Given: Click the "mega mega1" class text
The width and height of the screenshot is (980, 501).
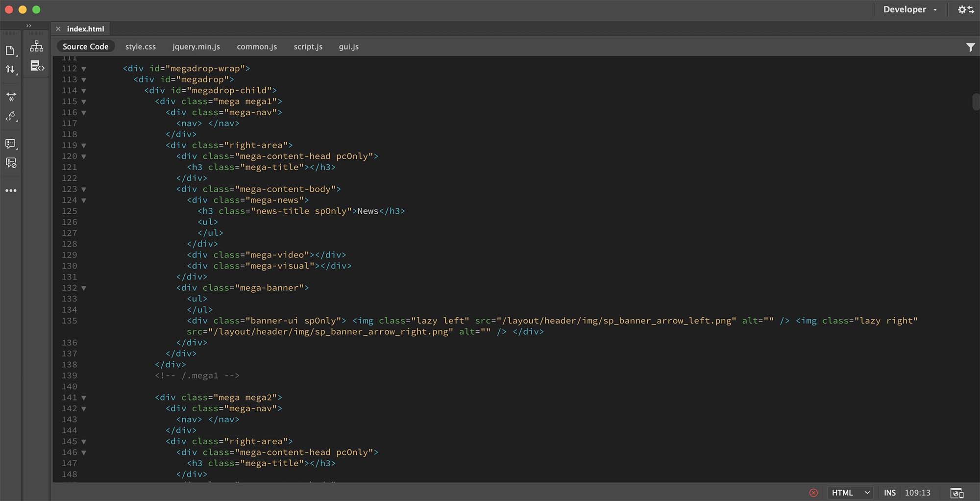Looking at the screenshot, I should [245, 102].
